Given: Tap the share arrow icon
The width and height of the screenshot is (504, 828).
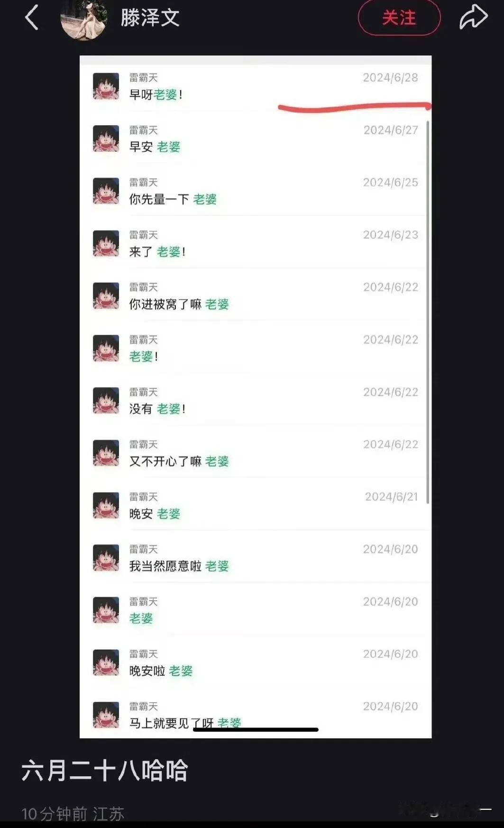Looking at the screenshot, I should (473, 17).
